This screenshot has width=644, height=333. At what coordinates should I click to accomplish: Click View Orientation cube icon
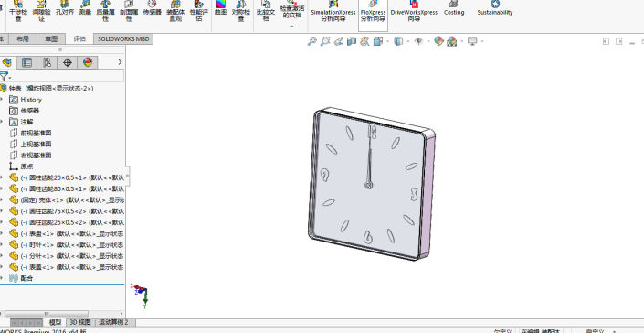(378, 41)
